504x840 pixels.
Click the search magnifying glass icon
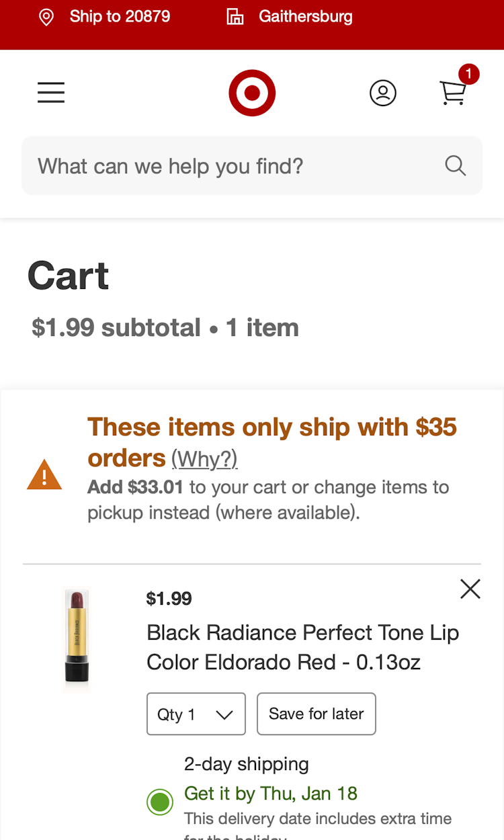tap(455, 165)
